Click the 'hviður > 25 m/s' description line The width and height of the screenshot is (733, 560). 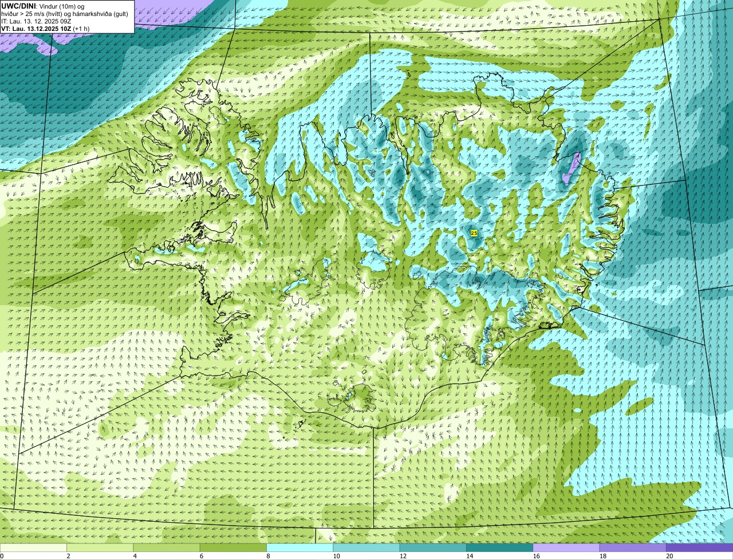(x=65, y=14)
